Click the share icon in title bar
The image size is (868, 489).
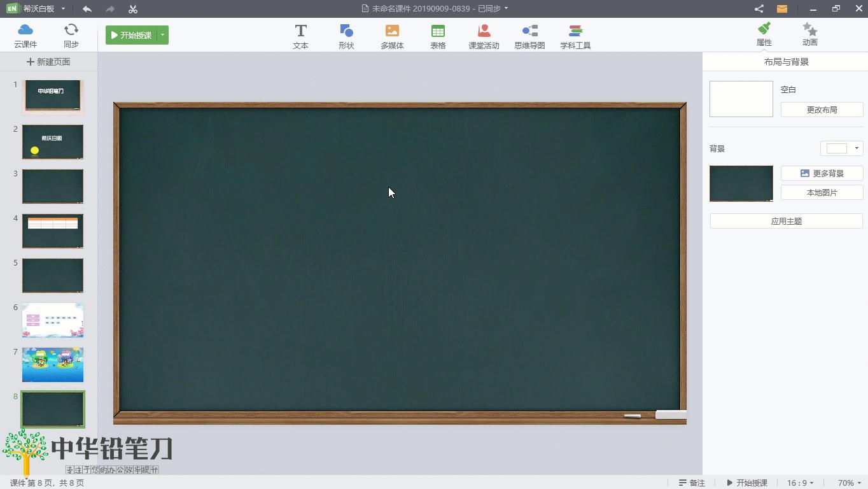(x=759, y=9)
